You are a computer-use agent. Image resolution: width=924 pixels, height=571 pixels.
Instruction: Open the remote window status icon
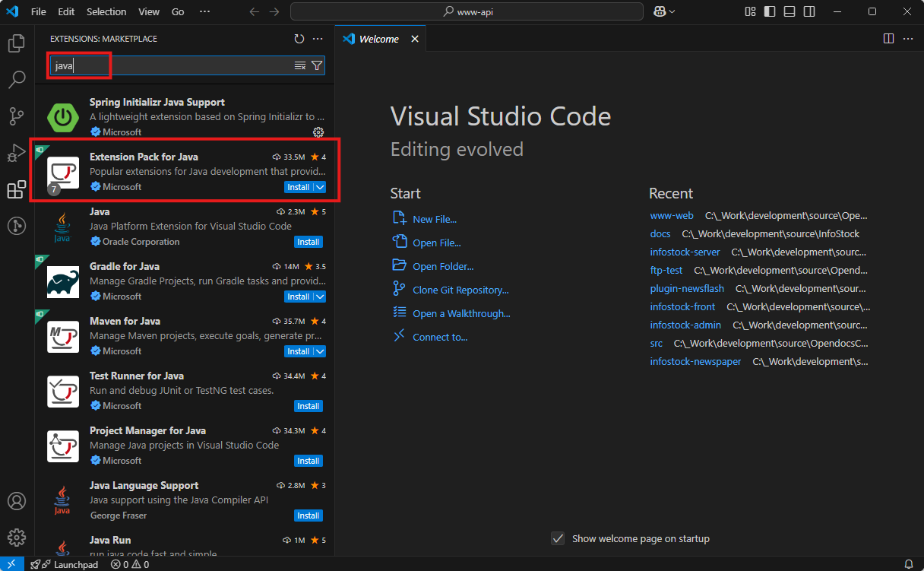(11, 564)
